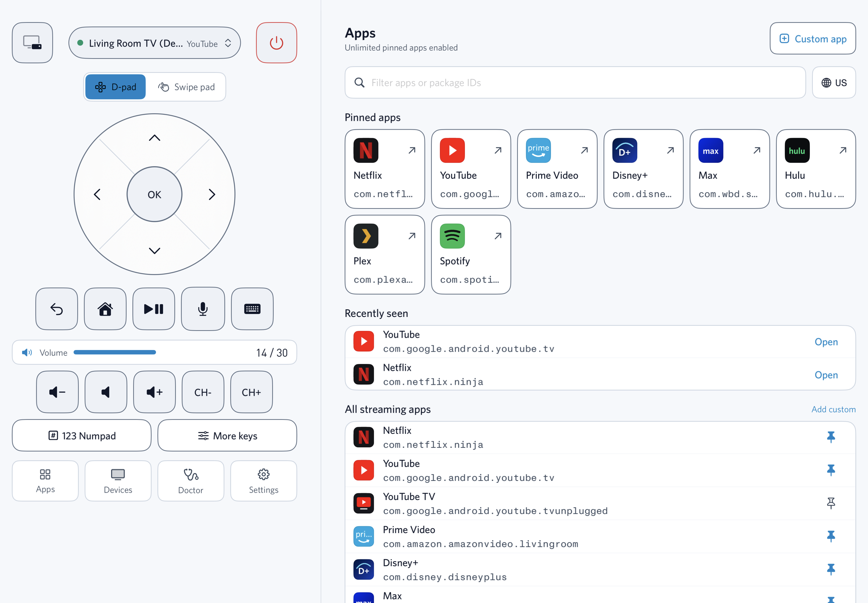868x603 pixels.
Task: Switch to Swipe pad mode
Action: coord(186,87)
